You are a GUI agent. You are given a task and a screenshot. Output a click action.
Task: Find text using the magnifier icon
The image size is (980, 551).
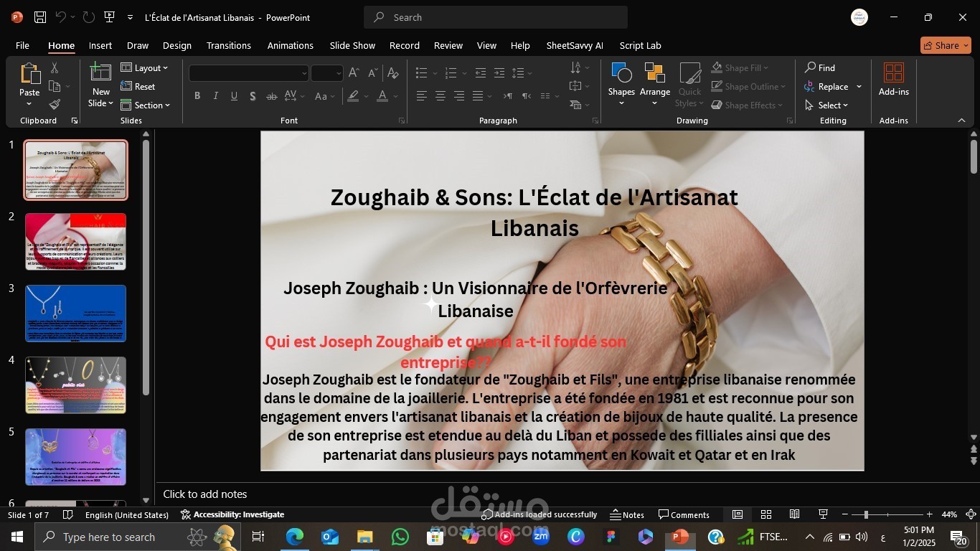click(820, 67)
